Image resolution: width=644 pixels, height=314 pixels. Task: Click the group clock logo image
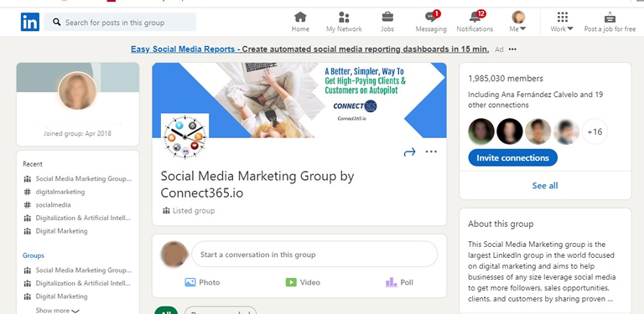[x=184, y=137]
